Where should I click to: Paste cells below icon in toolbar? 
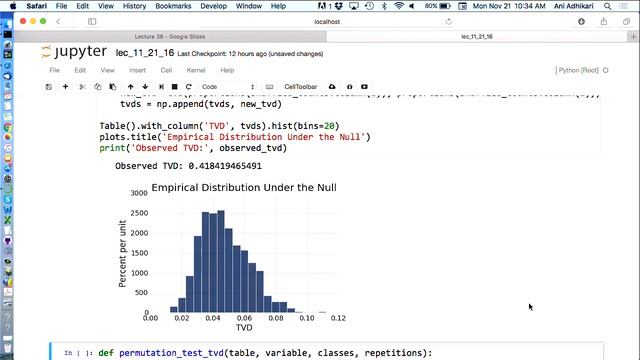coord(113,87)
